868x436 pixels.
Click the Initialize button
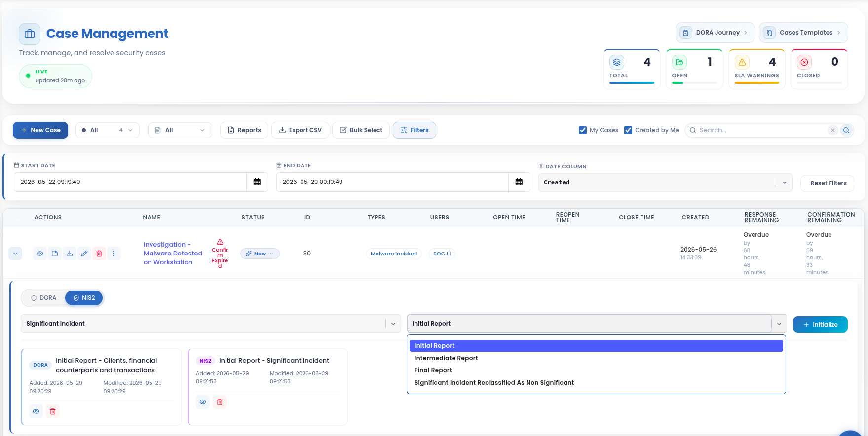tap(820, 325)
